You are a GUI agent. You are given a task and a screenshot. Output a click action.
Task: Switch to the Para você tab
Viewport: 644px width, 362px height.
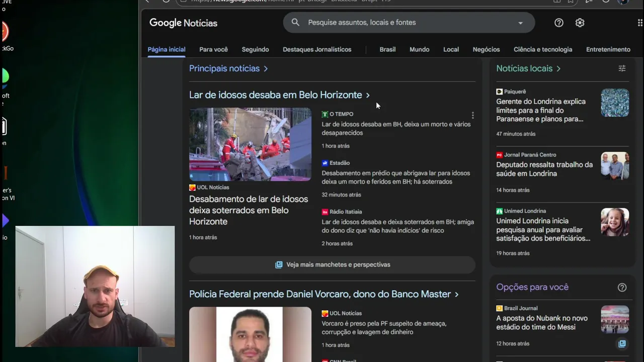coord(213,49)
